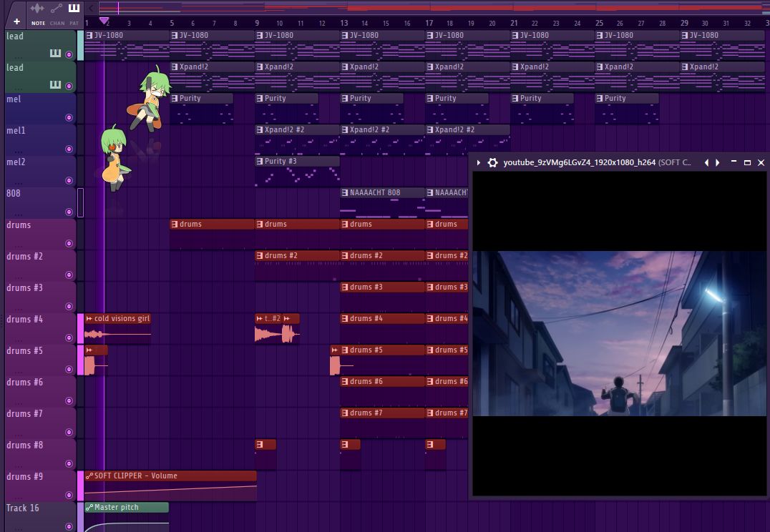Mute the drums track without a number
Screen dimensions: 770x532
(69, 243)
